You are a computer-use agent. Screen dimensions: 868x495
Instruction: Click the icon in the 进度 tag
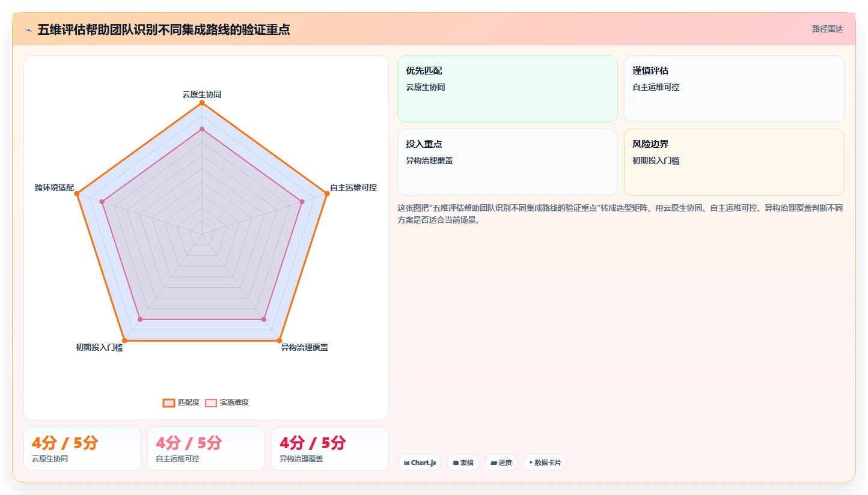pyautogui.click(x=494, y=463)
